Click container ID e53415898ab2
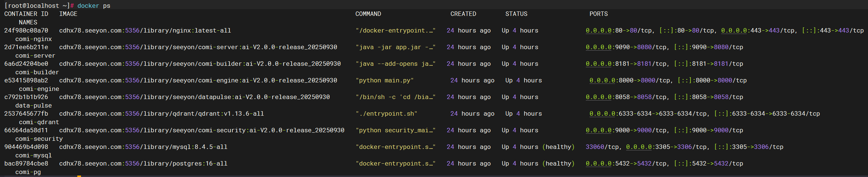868x177 pixels. [x=26, y=81]
